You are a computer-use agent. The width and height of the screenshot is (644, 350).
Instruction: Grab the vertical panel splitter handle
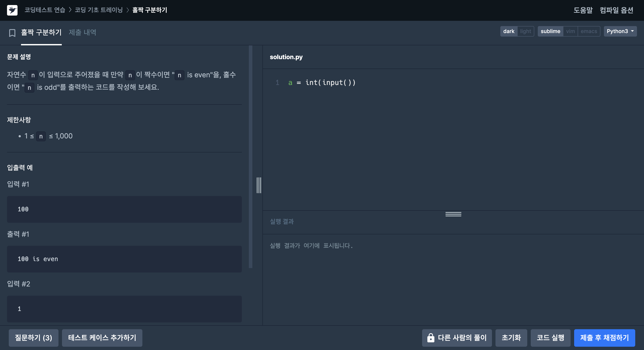(259, 185)
